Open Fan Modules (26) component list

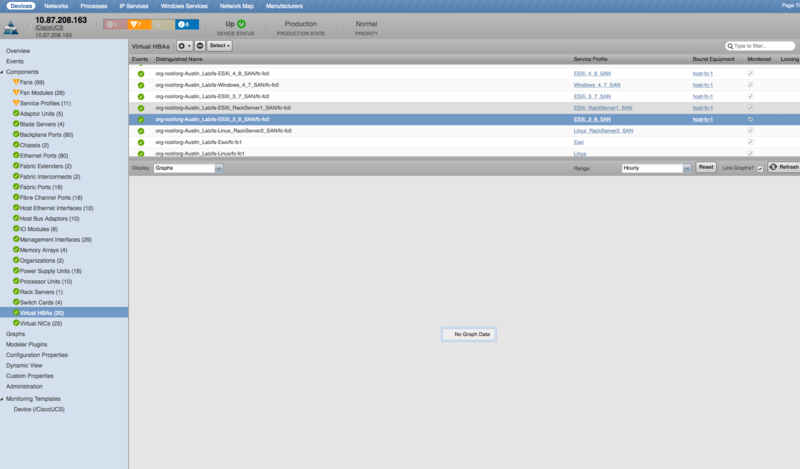pos(42,93)
